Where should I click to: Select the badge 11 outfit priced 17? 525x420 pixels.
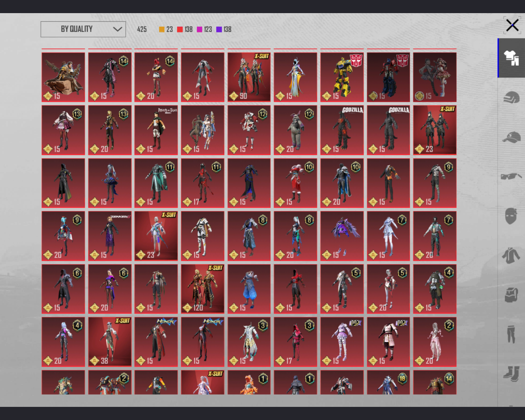(x=203, y=183)
